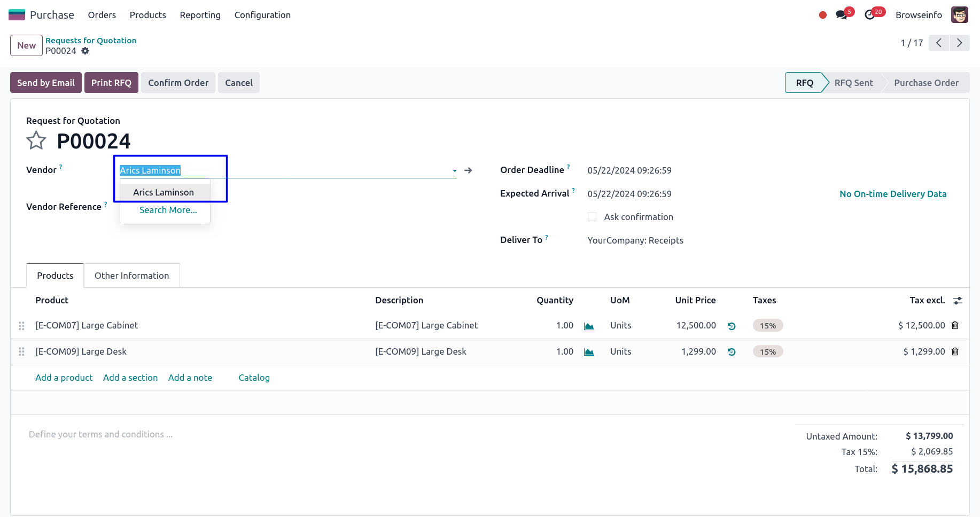This screenshot has width=980, height=517.
Task: Open activities clock icon in top bar
Action: [x=869, y=15]
